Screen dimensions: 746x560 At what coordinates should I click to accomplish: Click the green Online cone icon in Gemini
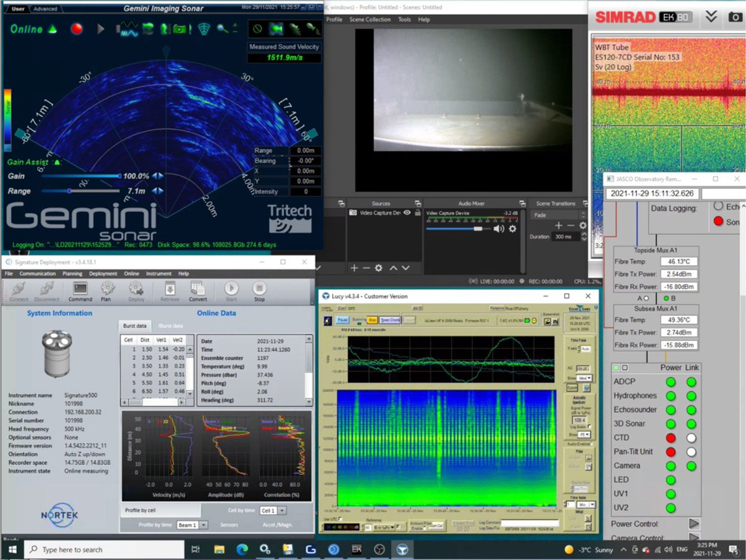click(x=53, y=29)
